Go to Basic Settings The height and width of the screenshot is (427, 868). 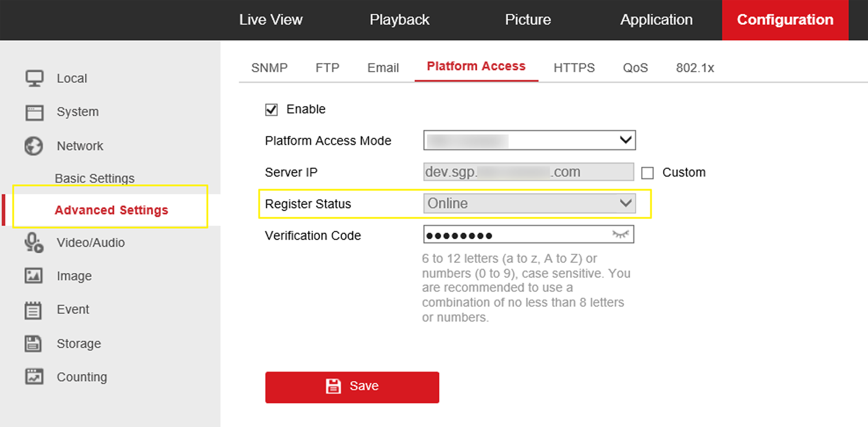tap(94, 178)
